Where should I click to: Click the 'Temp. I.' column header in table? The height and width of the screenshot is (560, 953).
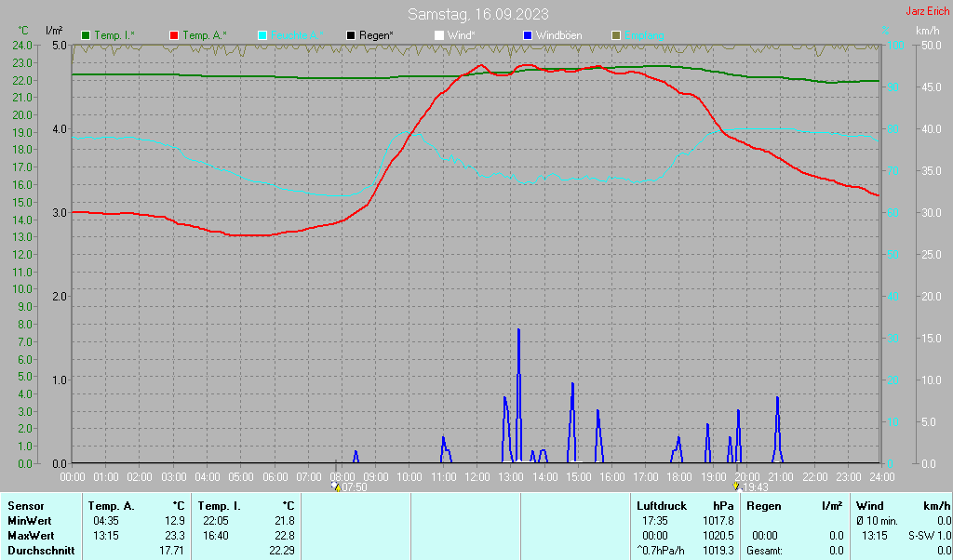pos(220,506)
